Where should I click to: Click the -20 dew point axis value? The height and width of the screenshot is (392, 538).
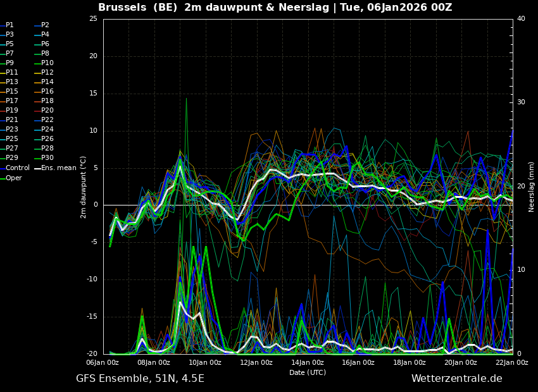(92, 354)
